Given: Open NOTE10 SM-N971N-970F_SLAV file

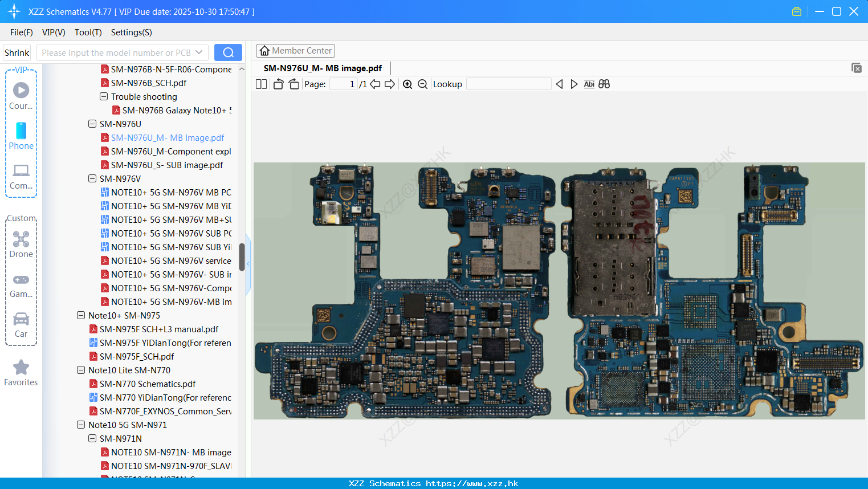Looking at the screenshot, I should [x=166, y=466].
